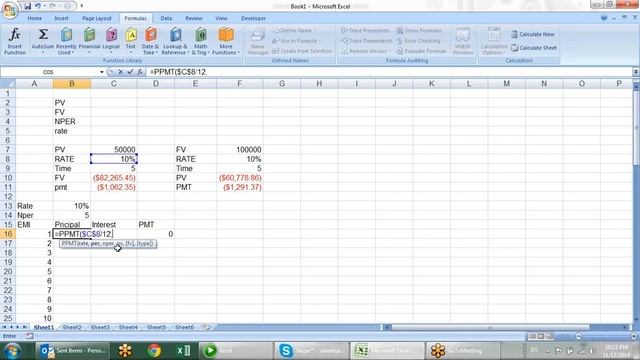
Task: Select row header 16
Action: click(x=8, y=234)
